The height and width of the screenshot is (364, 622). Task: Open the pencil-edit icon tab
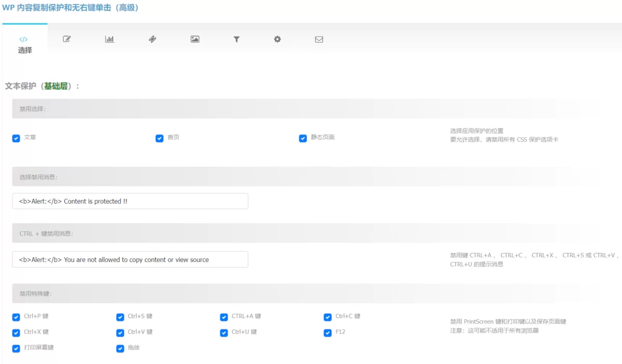click(x=67, y=39)
